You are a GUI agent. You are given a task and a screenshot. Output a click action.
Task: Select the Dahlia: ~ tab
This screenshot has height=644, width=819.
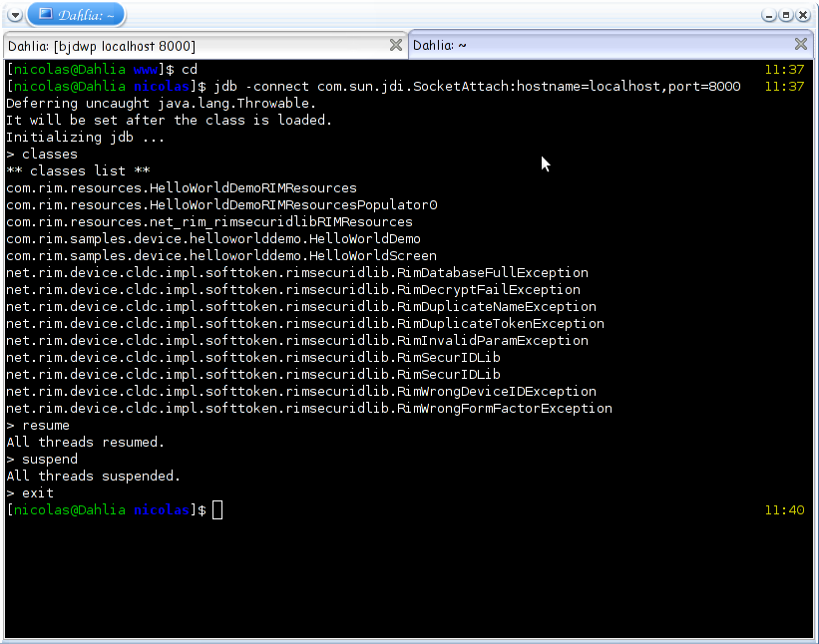[440, 45]
